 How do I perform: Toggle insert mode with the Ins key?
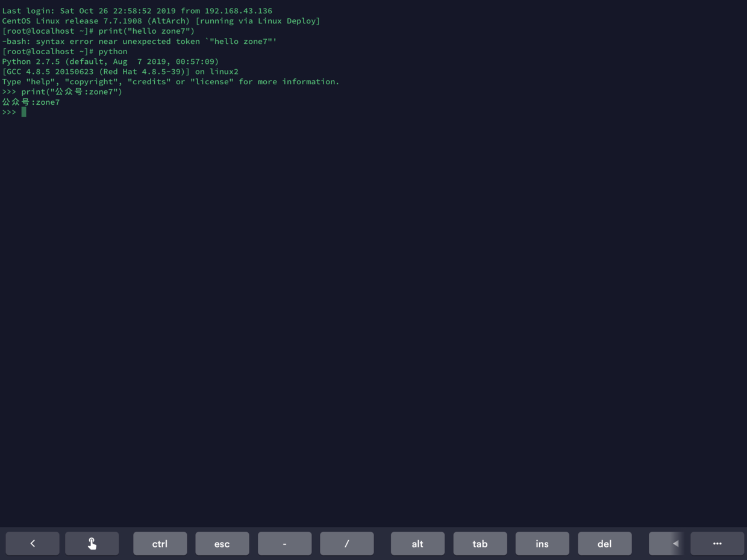542,543
